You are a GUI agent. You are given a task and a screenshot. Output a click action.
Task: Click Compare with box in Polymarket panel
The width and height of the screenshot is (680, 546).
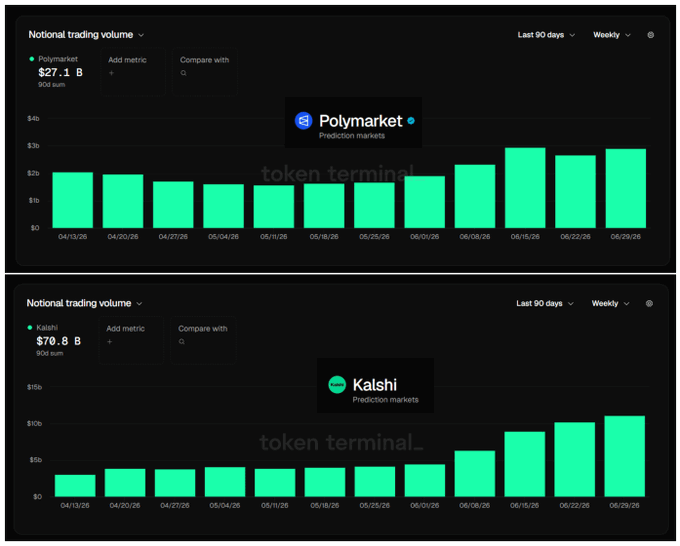205,72
